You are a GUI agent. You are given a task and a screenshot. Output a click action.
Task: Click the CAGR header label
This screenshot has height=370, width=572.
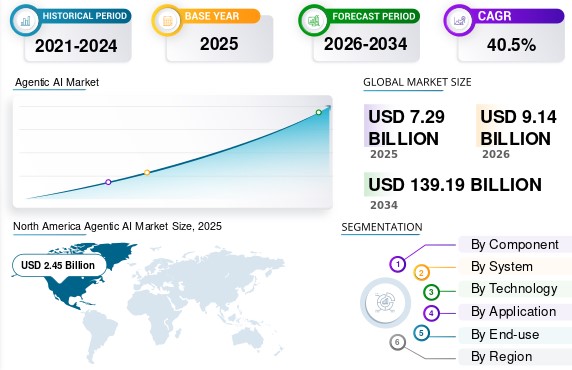coord(494,16)
